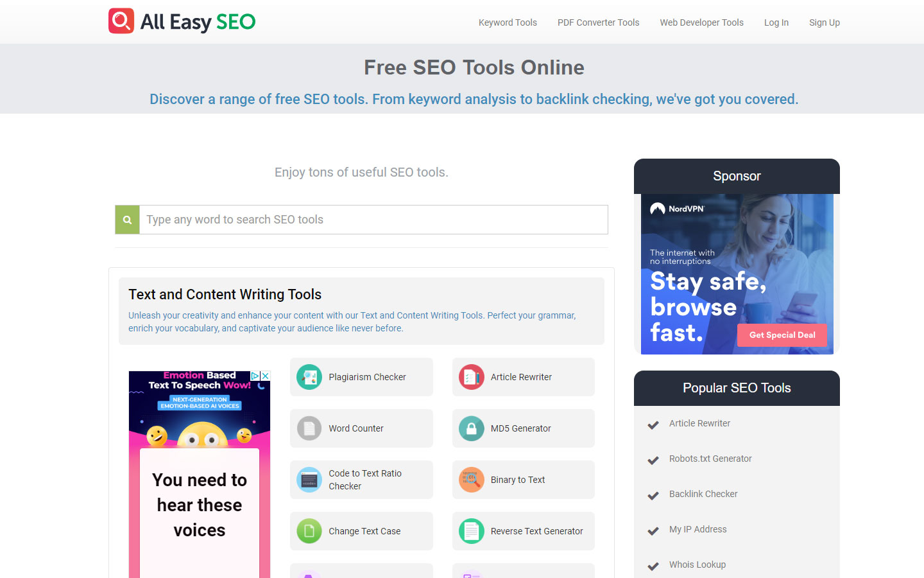Select Backlink Checker in the sidebar
Screen dimensions: 924x578
703,494
